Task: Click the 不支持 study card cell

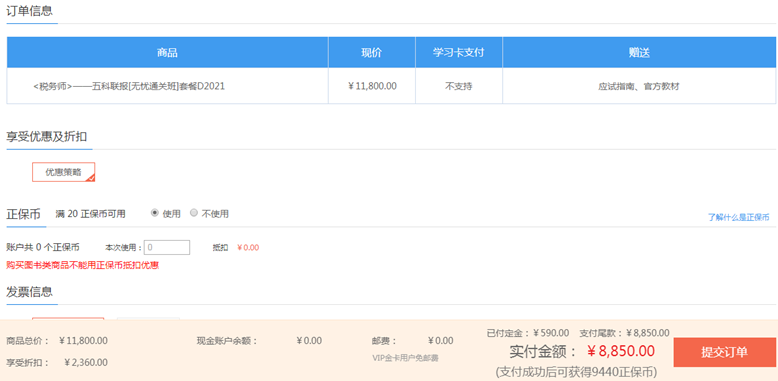Action: click(x=459, y=86)
